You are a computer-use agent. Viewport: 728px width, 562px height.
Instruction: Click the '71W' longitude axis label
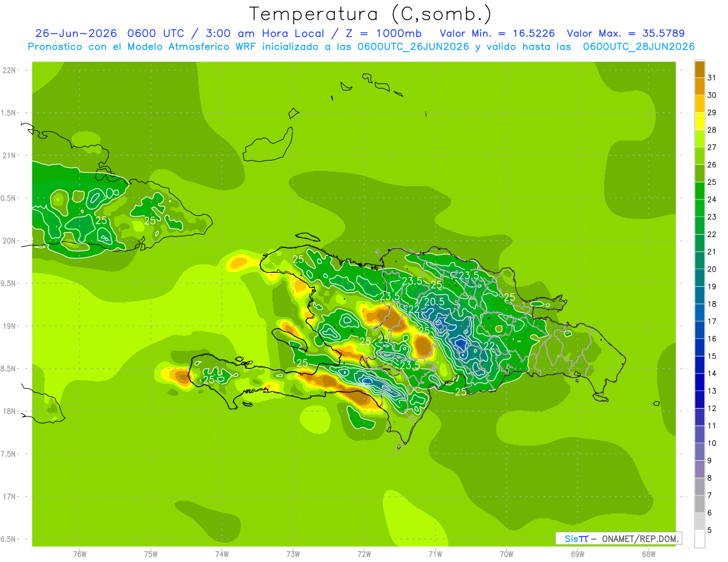click(x=435, y=554)
